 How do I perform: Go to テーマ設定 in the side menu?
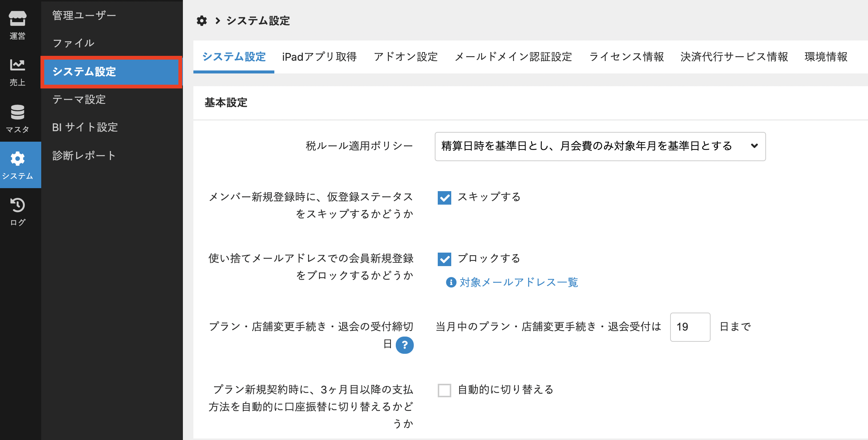(x=79, y=99)
